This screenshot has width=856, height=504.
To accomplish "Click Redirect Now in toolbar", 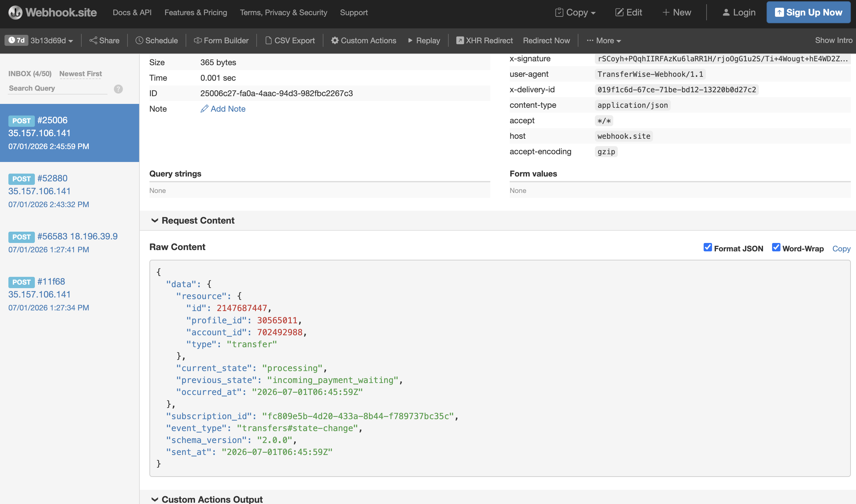I will 546,40.
